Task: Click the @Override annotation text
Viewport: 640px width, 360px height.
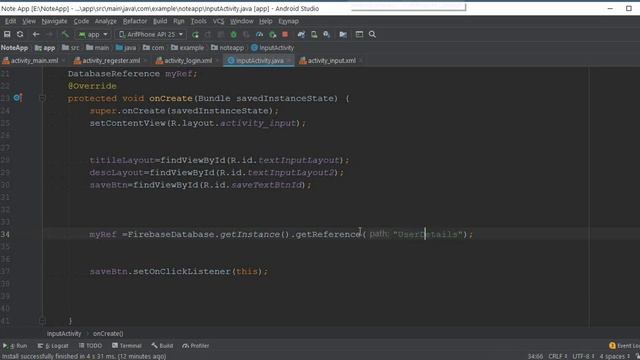Action: 92,86
